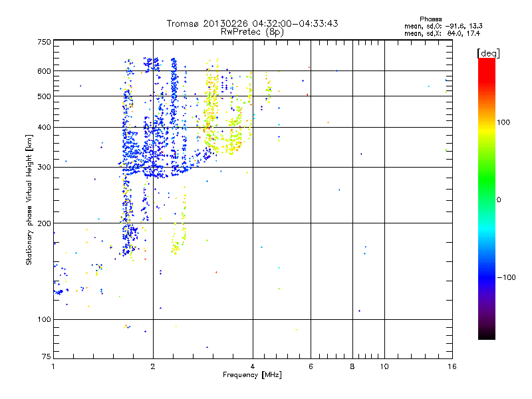This screenshot has height=399, width=532.
Task: Click the 'RwPretec (8p)' subtitle
Action: [252, 32]
